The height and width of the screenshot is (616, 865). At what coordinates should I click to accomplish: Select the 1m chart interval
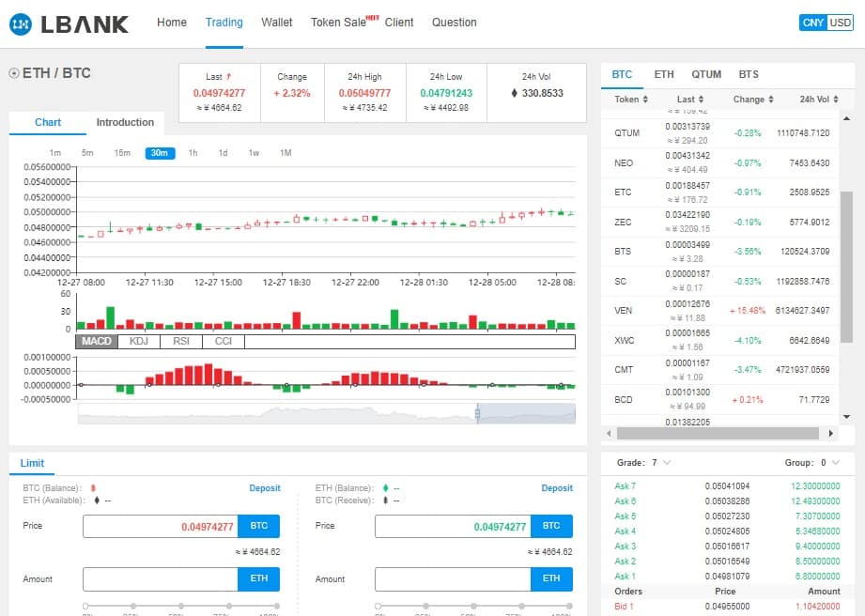pos(55,153)
